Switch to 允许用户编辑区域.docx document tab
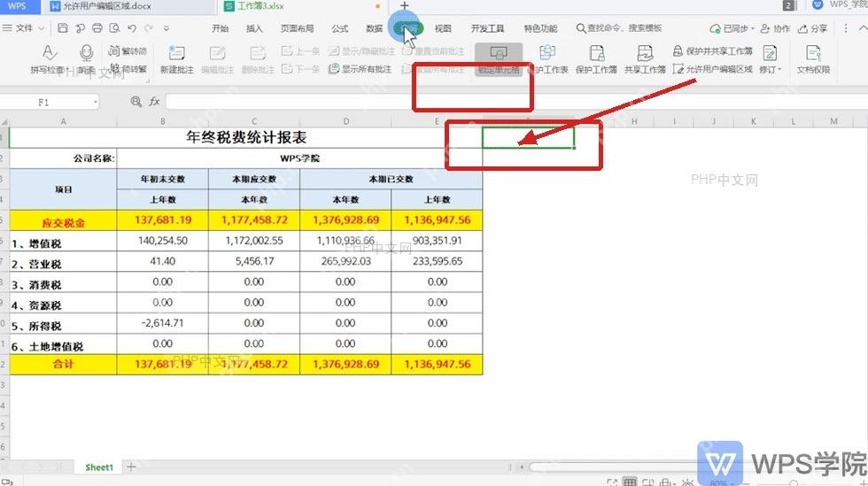This screenshot has height=486, width=868. click(130, 6)
